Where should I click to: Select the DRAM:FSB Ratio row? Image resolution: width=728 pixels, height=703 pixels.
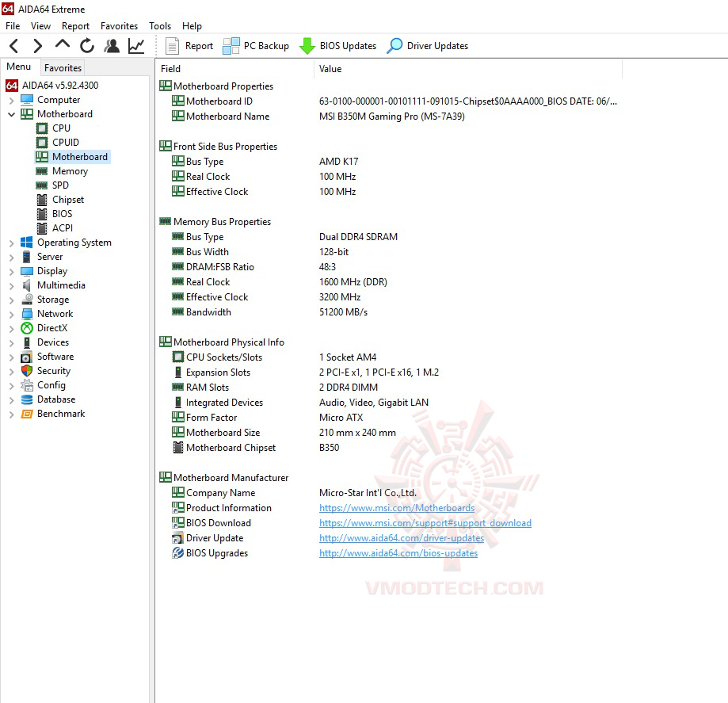click(390, 267)
